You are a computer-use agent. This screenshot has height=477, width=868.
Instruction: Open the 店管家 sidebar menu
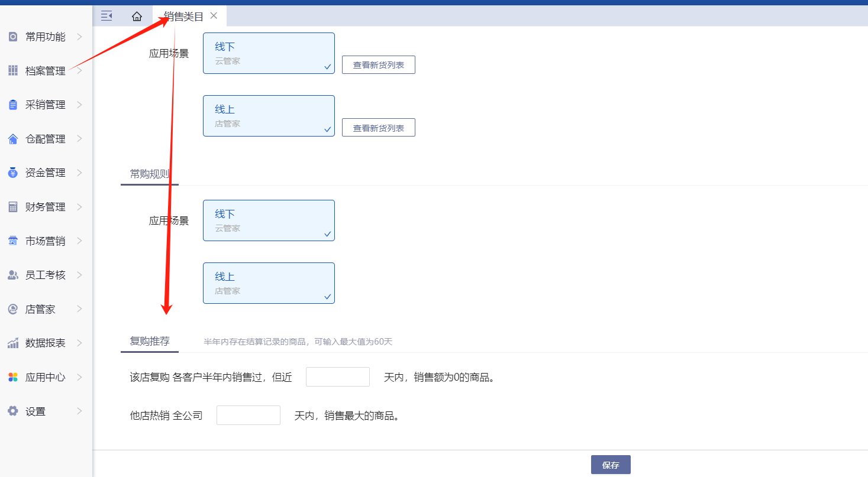40,309
